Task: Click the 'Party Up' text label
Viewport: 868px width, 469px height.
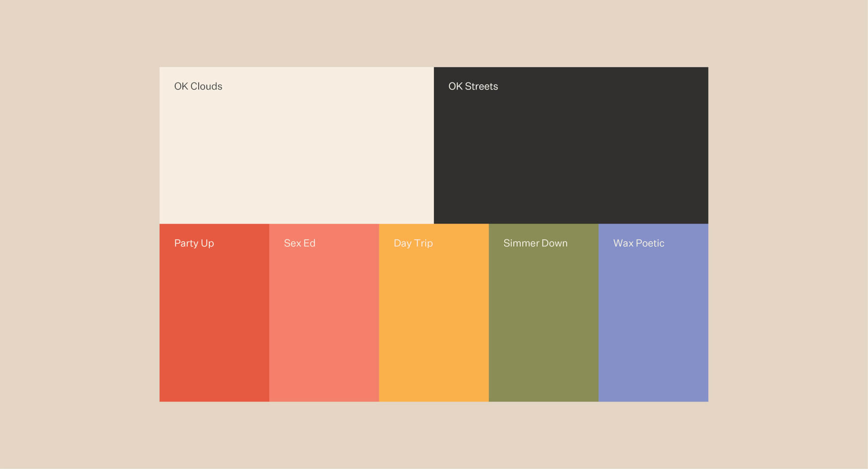Action: tap(194, 243)
